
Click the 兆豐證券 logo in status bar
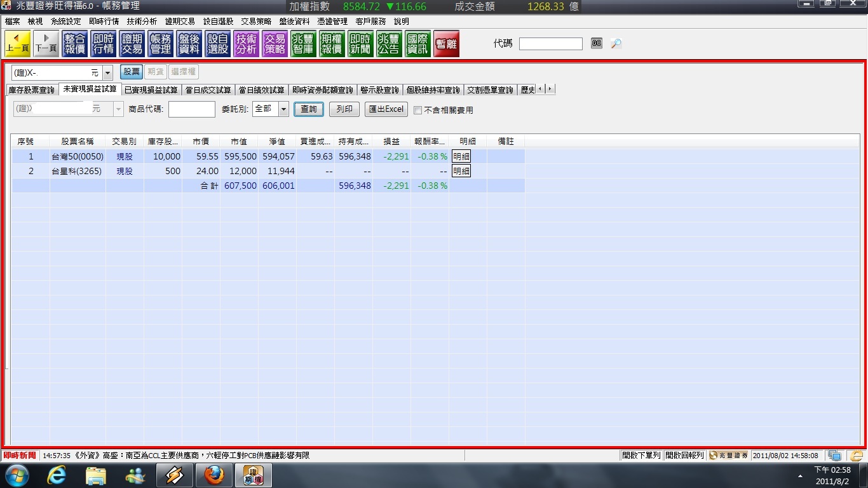(729, 456)
